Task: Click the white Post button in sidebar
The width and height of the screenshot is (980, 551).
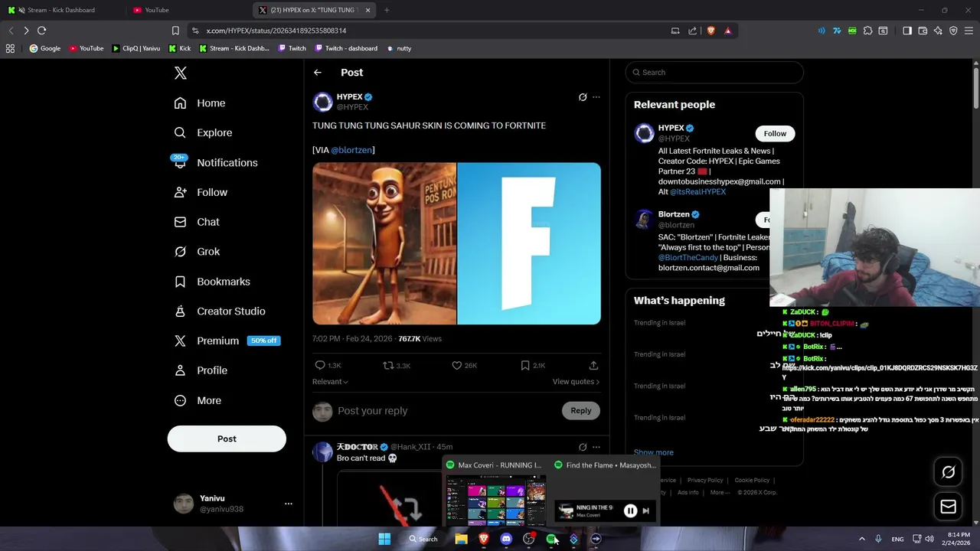Action: (227, 439)
